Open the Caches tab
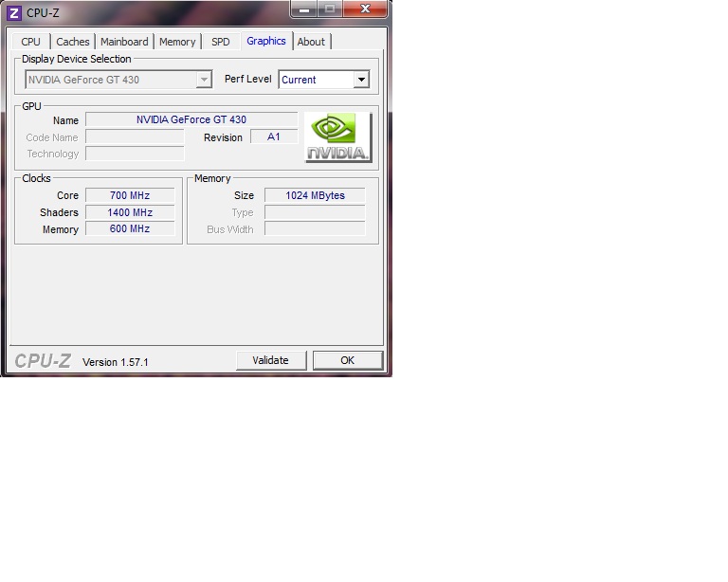This screenshot has width=728, height=582. 73,42
